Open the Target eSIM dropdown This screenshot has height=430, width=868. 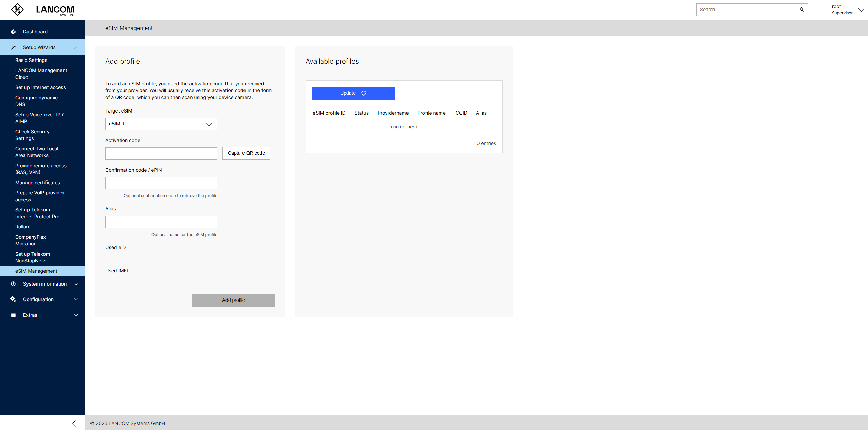click(161, 124)
